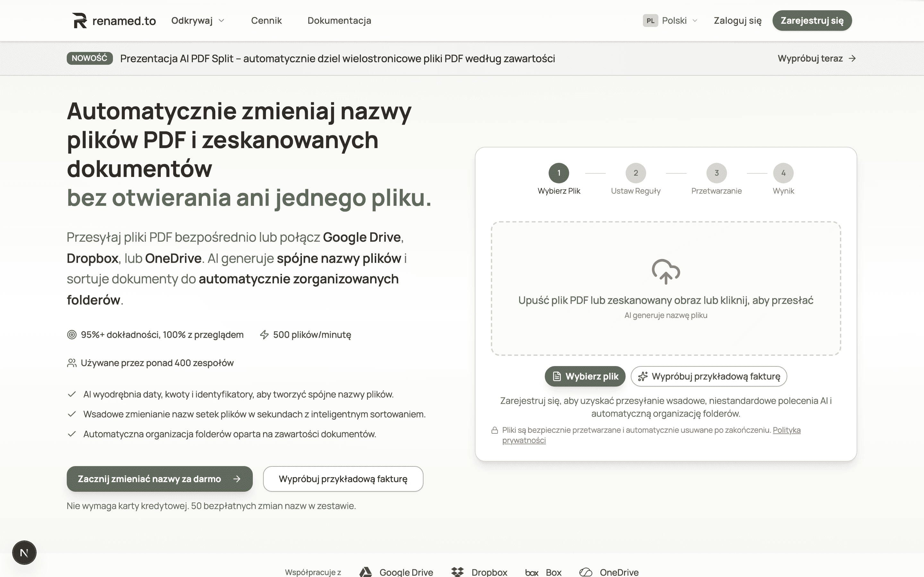The height and width of the screenshot is (577, 924).
Task: Click the PL language badge
Action: tap(651, 20)
